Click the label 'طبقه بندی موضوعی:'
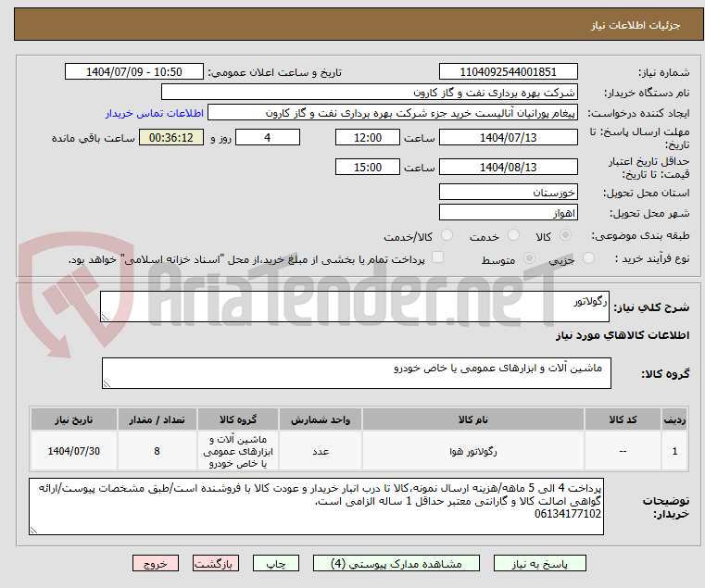Viewport: 705px width, 588px height. click(640, 235)
